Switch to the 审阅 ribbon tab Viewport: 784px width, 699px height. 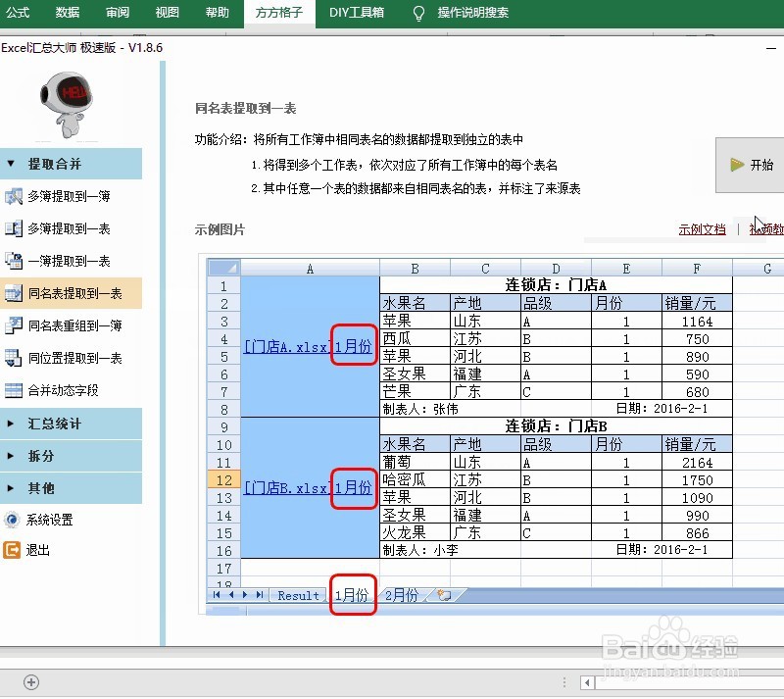click(118, 13)
